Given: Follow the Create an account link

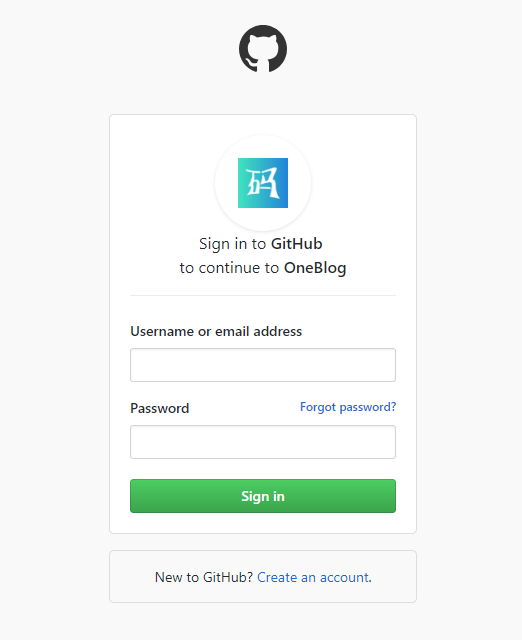Looking at the screenshot, I should pyautogui.click(x=313, y=577).
